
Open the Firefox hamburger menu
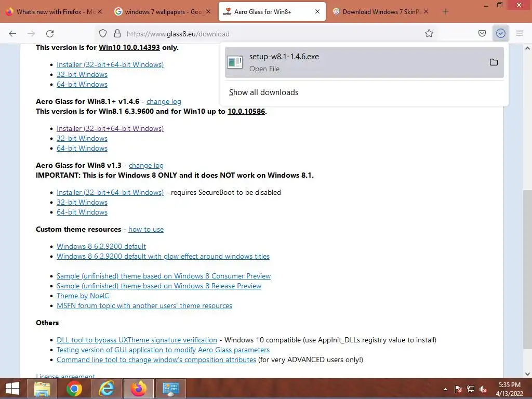click(x=520, y=33)
